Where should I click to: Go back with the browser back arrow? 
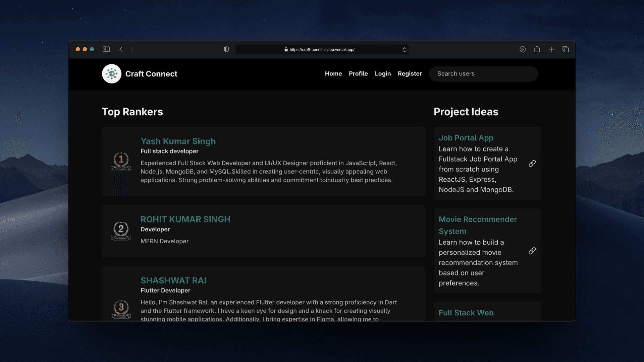[121, 49]
